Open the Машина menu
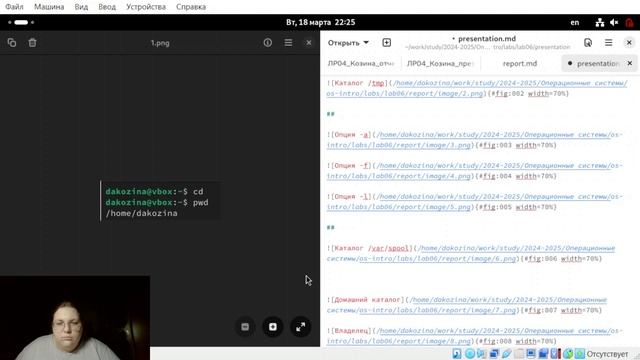 point(49,7)
